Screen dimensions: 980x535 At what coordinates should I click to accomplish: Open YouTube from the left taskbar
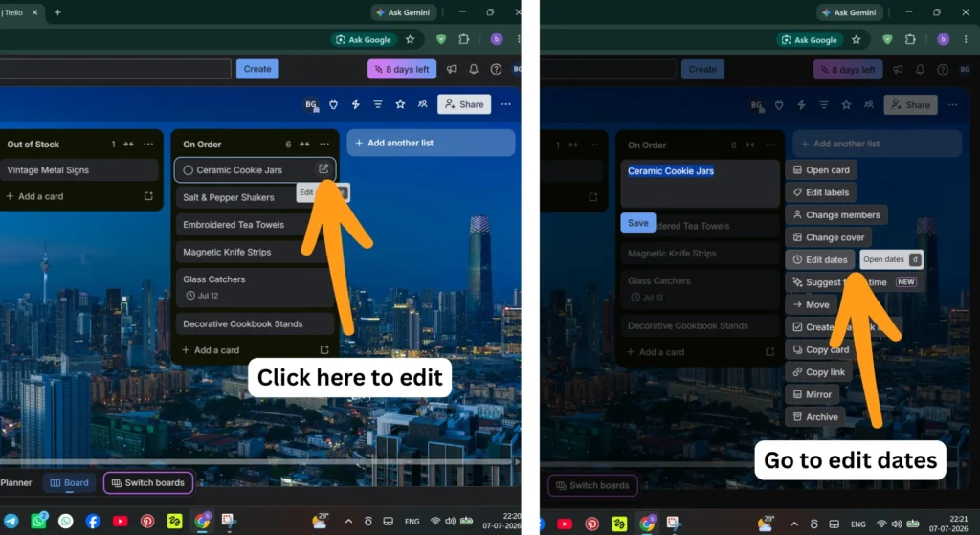(120, 522)
